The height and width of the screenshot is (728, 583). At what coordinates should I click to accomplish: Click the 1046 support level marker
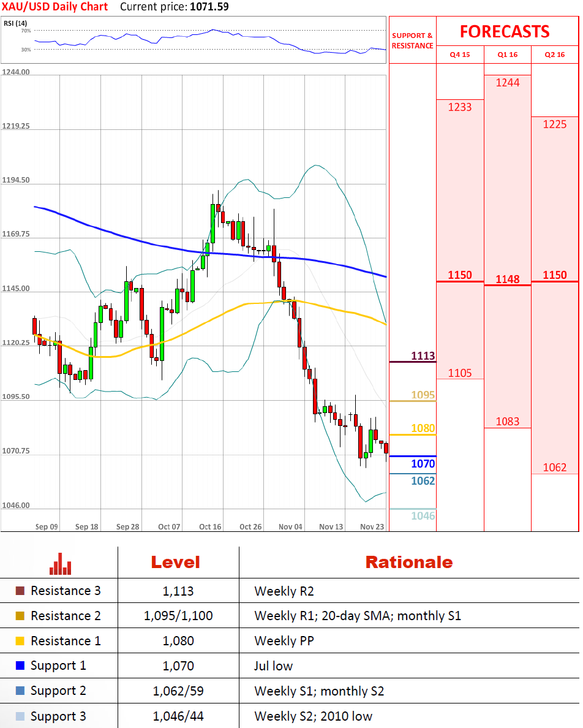(423, 516)
